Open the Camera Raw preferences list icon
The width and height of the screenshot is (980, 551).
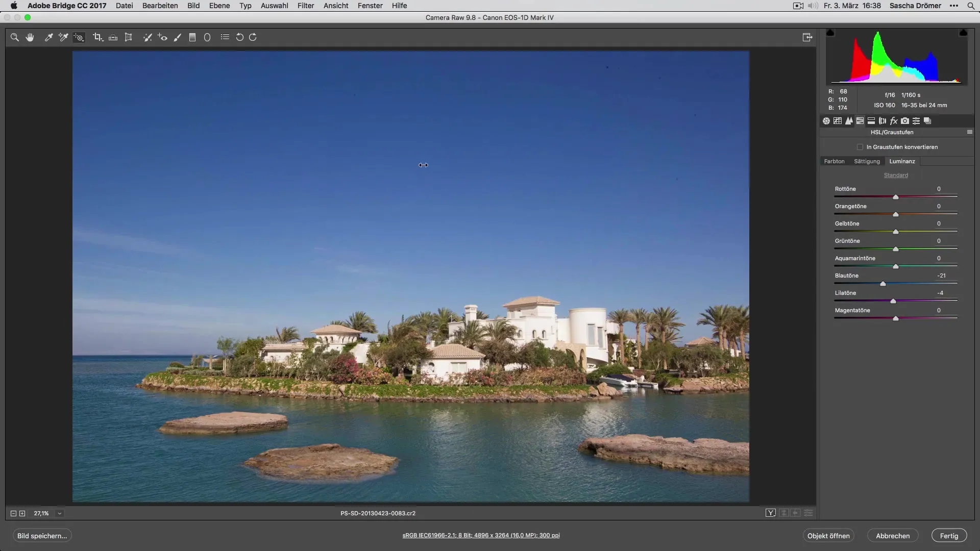click(225, 37)
